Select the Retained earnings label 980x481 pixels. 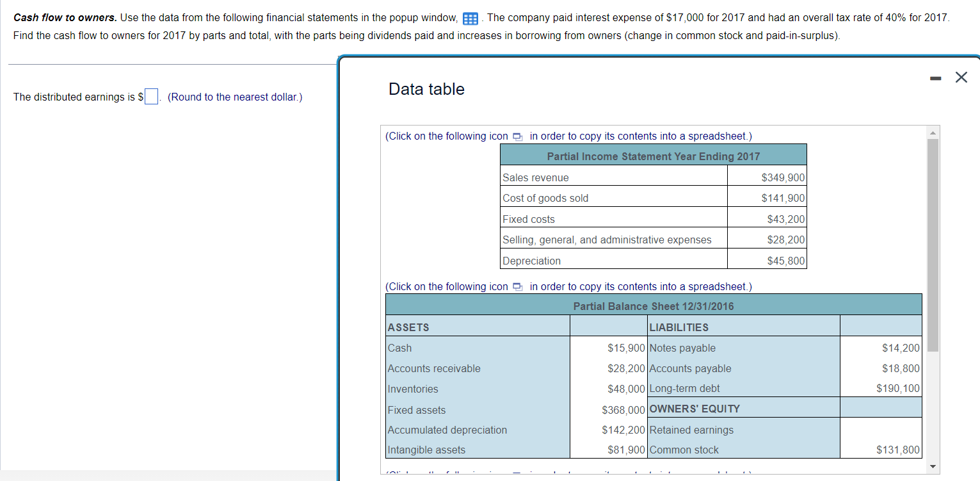click(691, 430)
